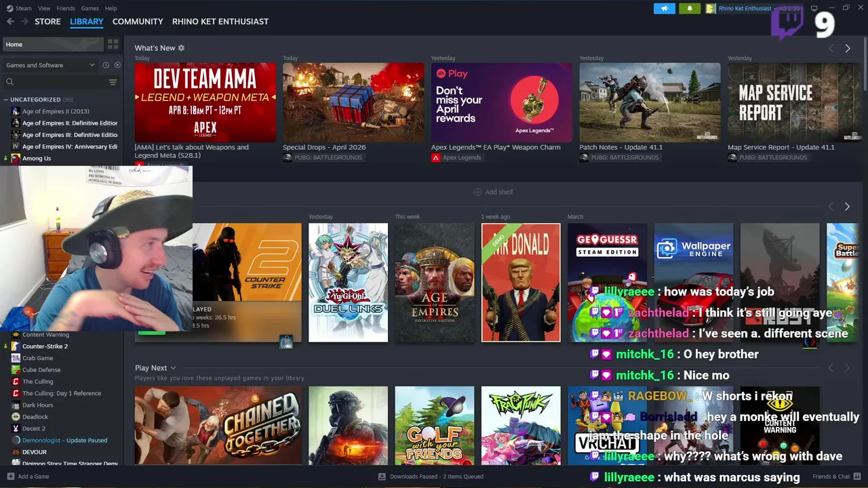
Task: Select Demonologist - Update Paused entry
Action: 64,440
